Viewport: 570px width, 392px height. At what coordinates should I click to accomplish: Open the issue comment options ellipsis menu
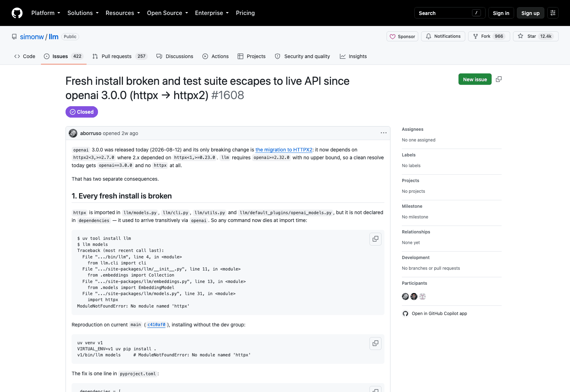pyautogui.click(x=383, y=133)
